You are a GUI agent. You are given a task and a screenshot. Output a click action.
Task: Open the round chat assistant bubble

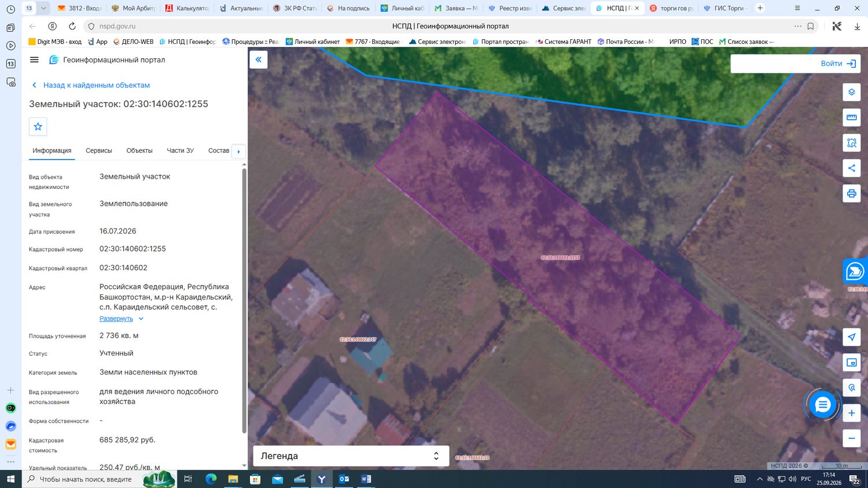point(822,405)
